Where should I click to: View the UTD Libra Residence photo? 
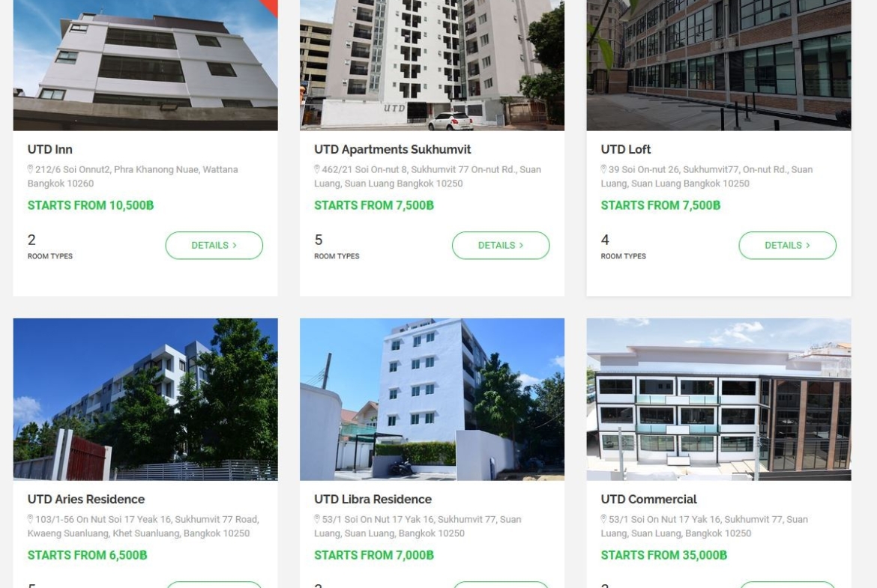pos(432,400)
